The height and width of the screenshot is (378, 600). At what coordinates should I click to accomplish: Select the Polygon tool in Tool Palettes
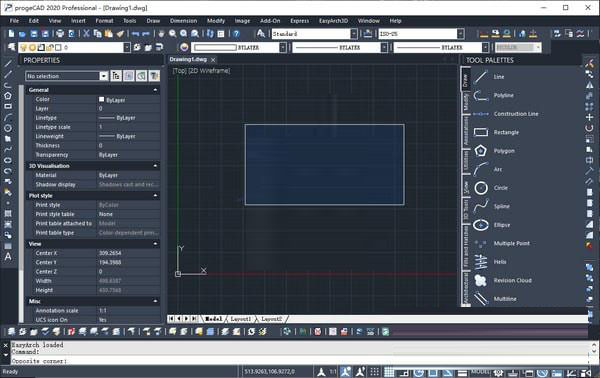(504, 151)
